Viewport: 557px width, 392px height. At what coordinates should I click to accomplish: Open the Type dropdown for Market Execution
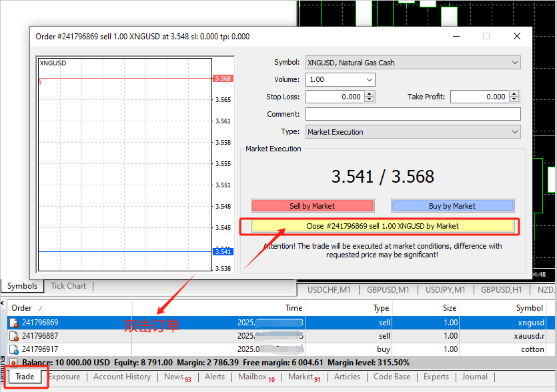pyautogui.click(x=514, y=132)
